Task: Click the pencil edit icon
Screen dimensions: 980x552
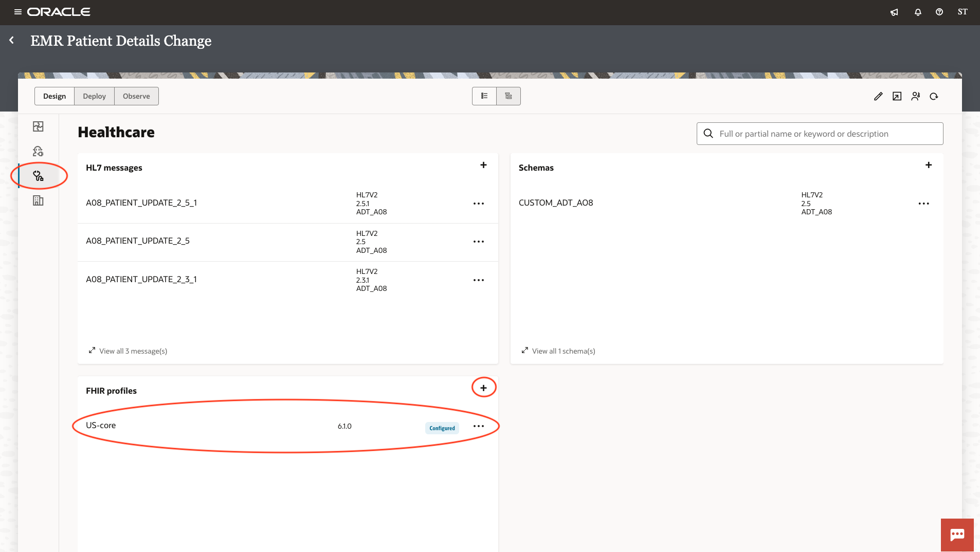Action: pyautogui.click(x=878, y=96)
